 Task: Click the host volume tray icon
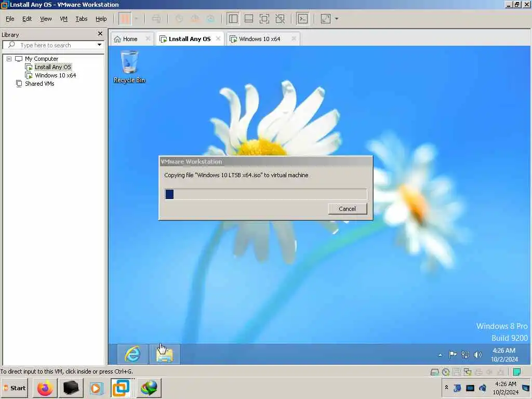(x=483, y=388)
